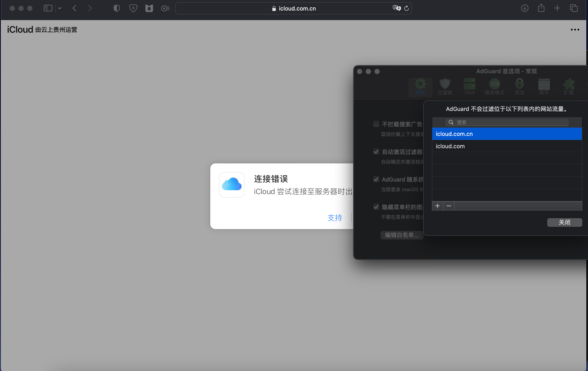Toggle 不拦截搜索广告 checkbox
Screen dimensions: 588x371
coord(376,124)
